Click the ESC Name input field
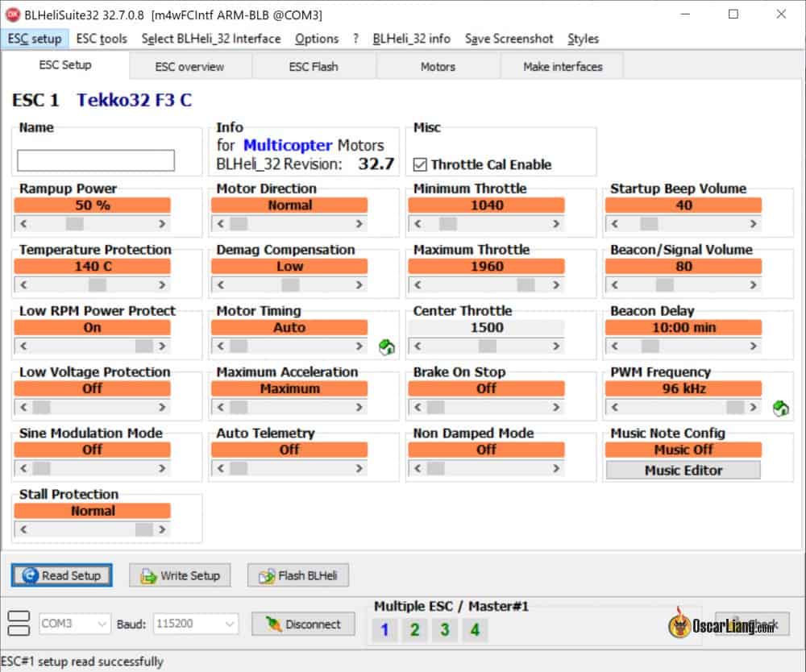Viewport: 806px width, 672px height. 96,160
